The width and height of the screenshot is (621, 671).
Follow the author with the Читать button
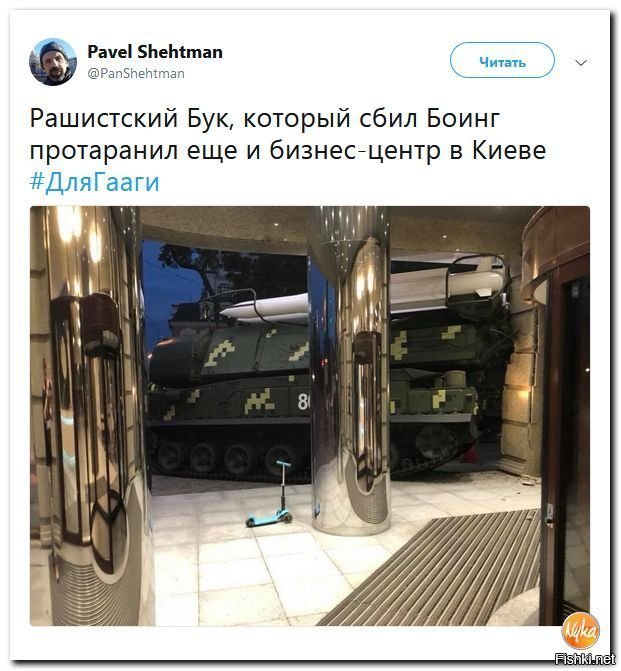coord(502,60)
